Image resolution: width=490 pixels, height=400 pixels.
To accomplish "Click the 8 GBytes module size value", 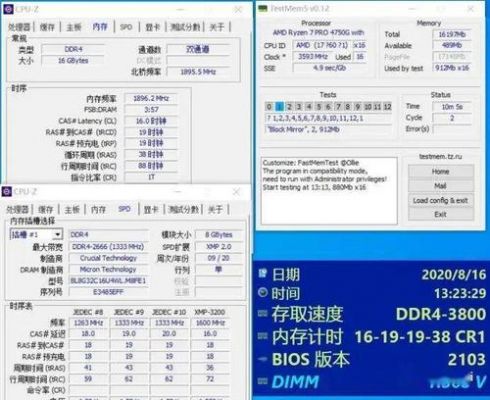I will (219, 235).
